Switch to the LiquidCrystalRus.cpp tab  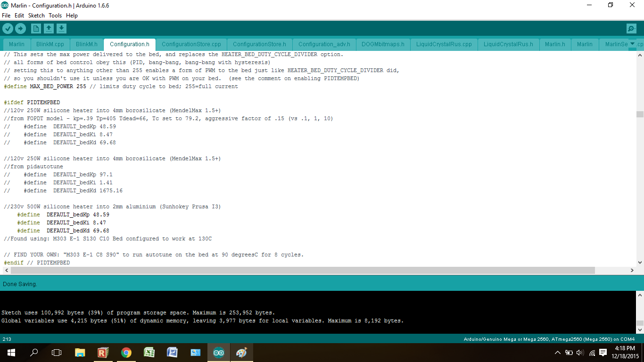444,44
